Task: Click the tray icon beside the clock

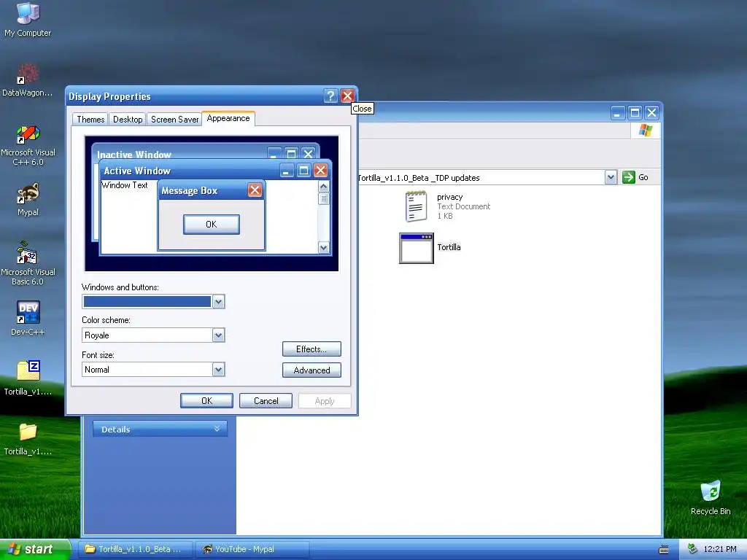Action: [692, 549]
